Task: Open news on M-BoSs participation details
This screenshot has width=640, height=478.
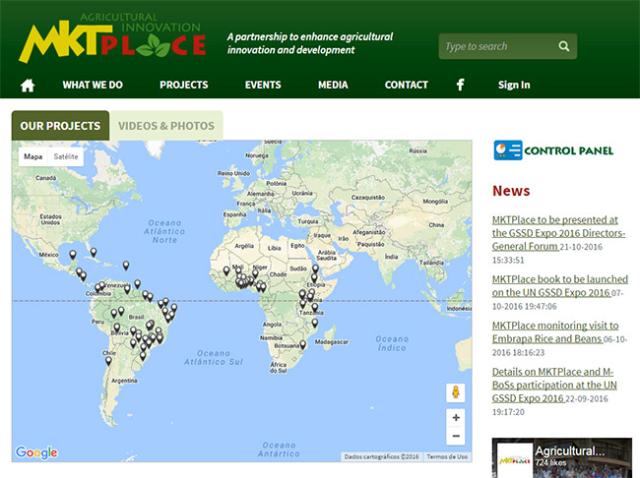Action: tap(554, 385)
